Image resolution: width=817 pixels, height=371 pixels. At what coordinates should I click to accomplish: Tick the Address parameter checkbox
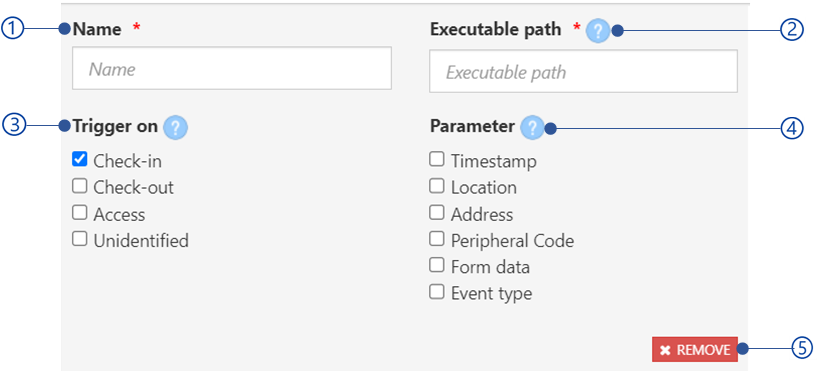coord(437,213)
